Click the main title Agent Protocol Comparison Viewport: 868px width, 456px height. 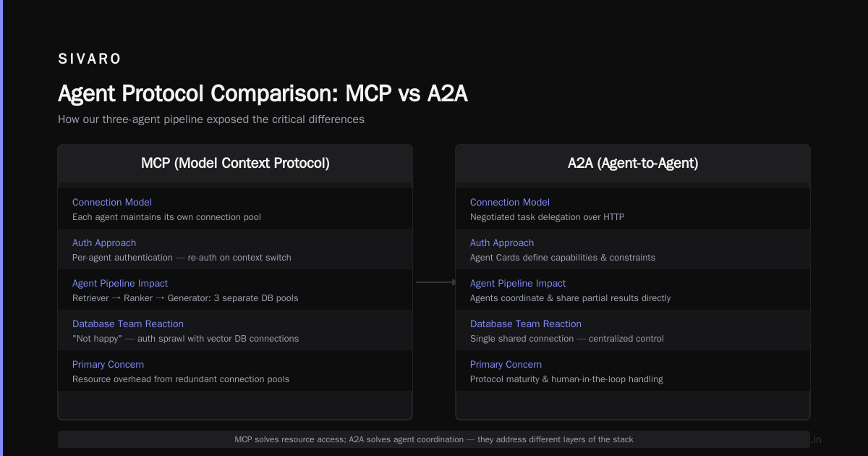[263, 94]
